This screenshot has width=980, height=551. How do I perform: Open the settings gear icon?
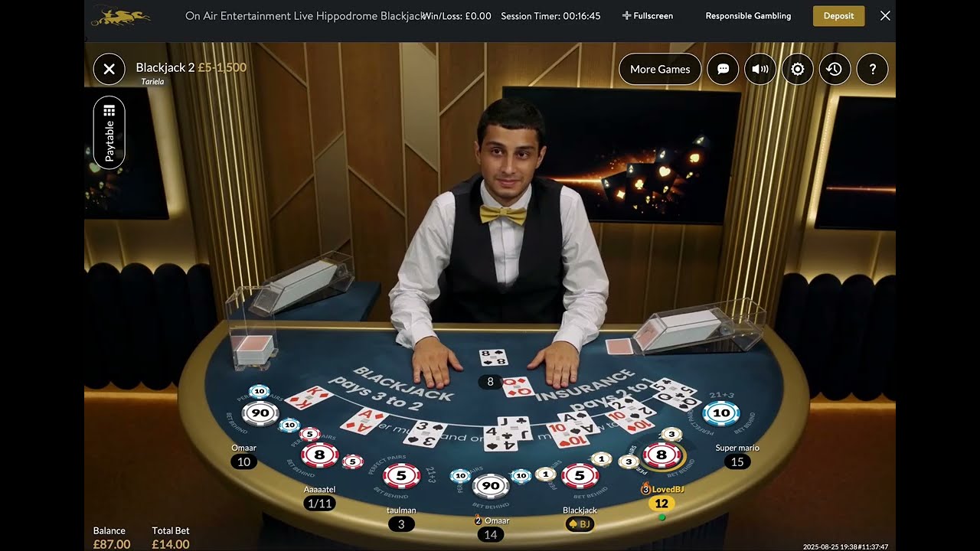pyautogui.click(x=798, y=69)
